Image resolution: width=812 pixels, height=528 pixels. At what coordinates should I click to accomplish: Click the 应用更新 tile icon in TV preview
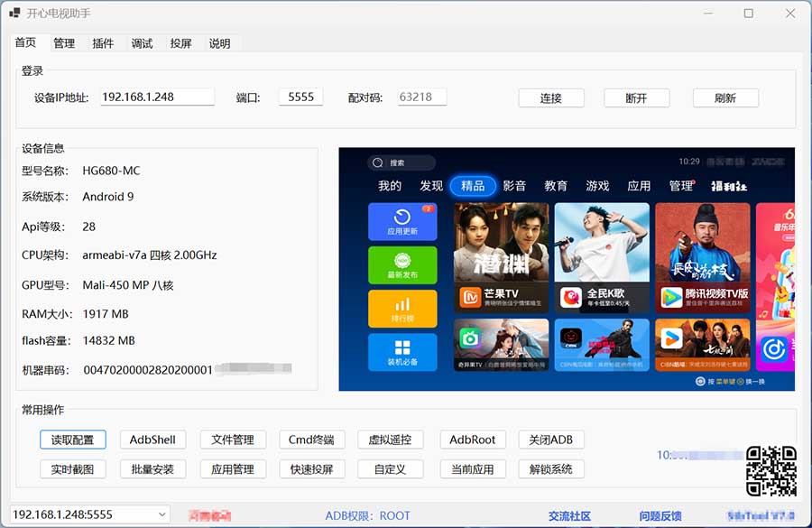click(x=402, y=218)
